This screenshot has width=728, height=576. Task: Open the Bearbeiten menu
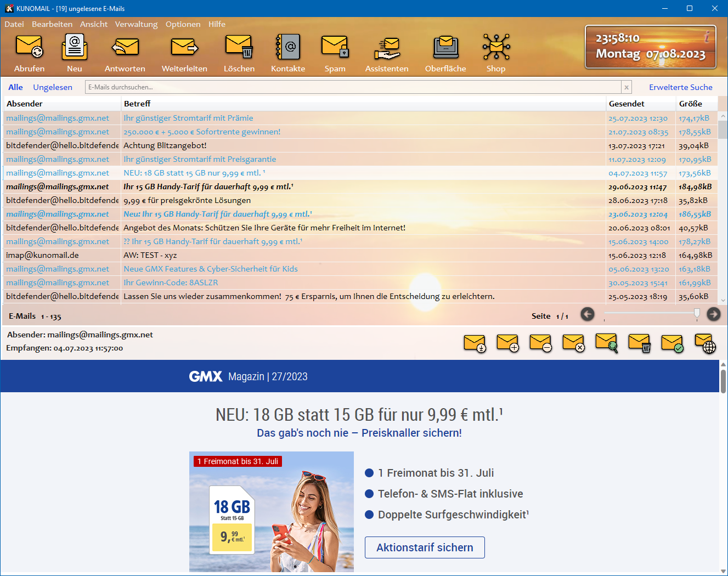52,24
